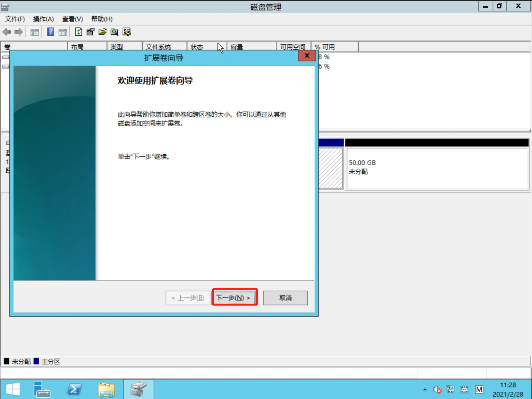Click the forward navigation arrow icon
The image size is (532, 399).
18,32
